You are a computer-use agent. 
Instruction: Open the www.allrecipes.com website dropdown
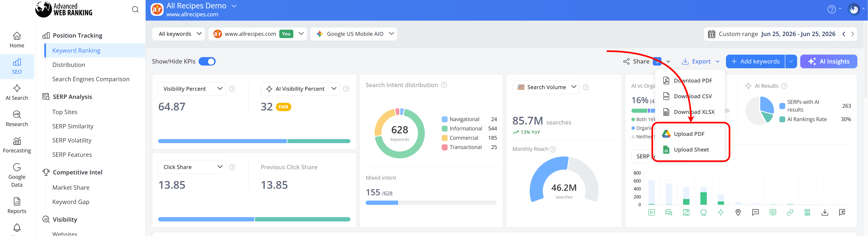tap(257, 34)
